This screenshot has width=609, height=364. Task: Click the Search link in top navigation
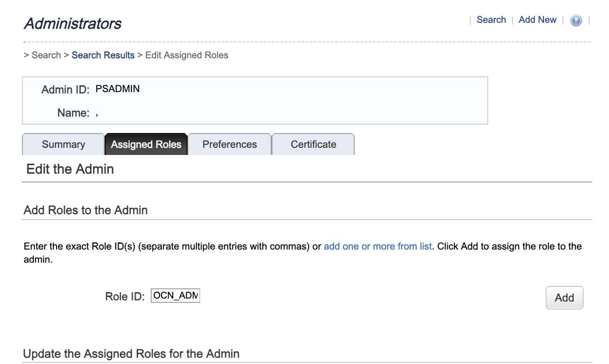(x=491, y=19)
